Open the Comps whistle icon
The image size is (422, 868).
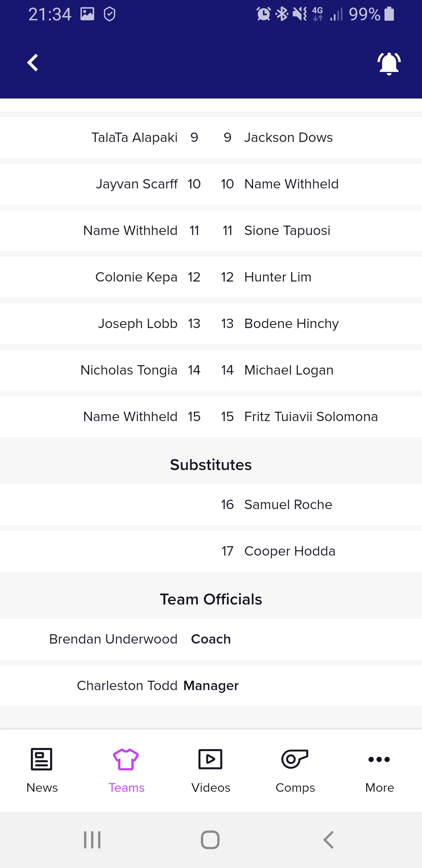295,759
